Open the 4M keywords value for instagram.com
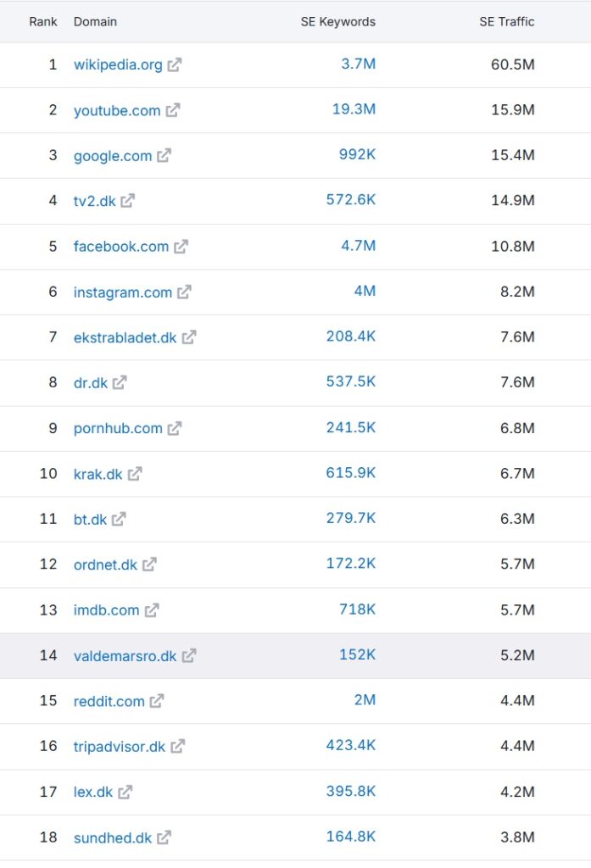Viewport: 591px width, 868px height. click(x=365, y=291)
